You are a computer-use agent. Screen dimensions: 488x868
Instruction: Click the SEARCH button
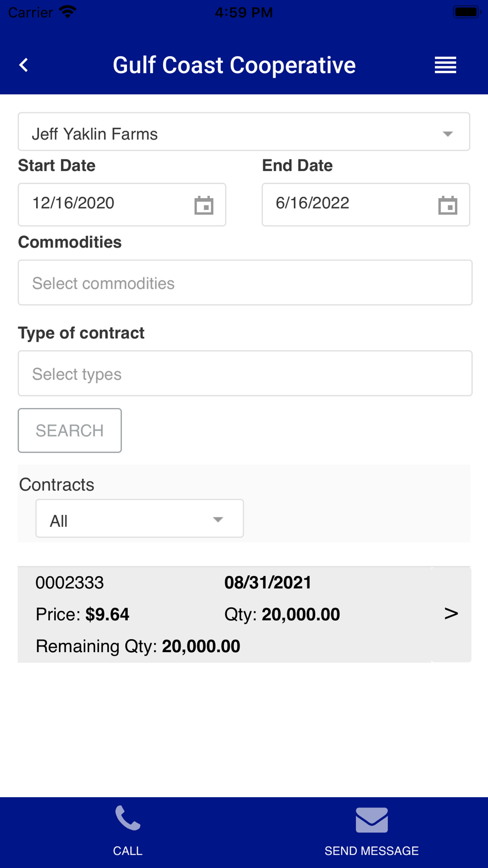coord(70,431)
